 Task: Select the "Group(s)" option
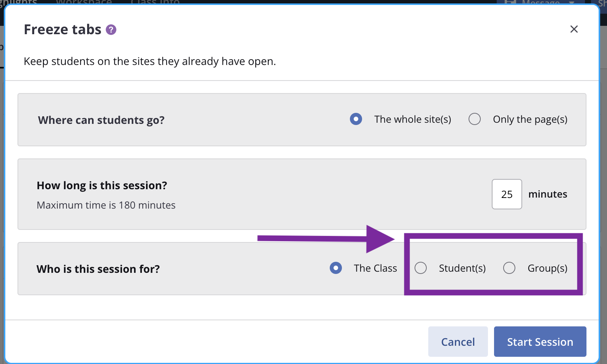click(x=509, y=268)
